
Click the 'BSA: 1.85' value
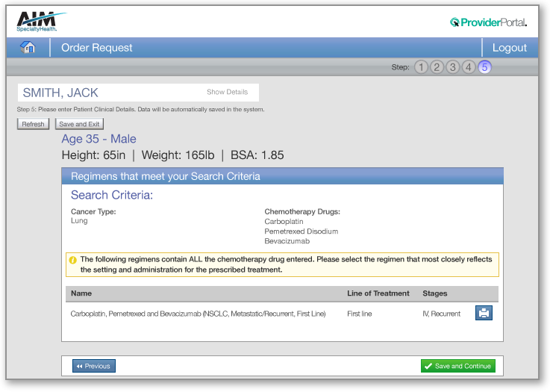point(257,155)
